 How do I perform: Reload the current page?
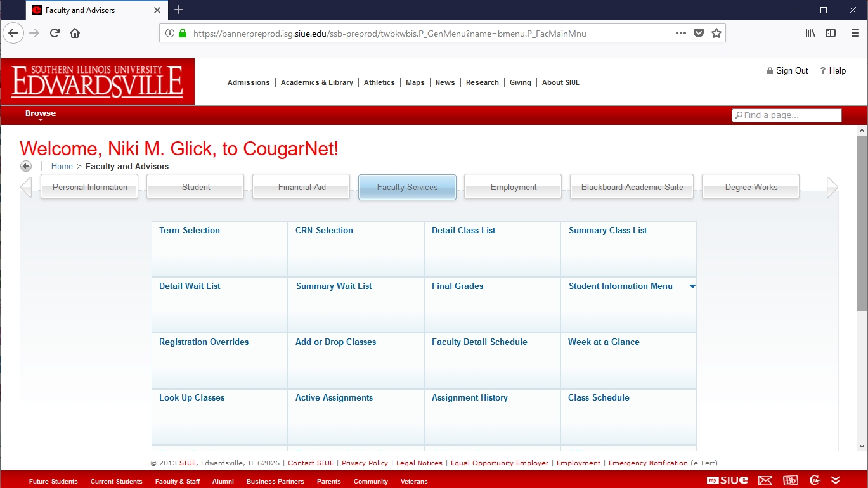(x=55, y=34)
